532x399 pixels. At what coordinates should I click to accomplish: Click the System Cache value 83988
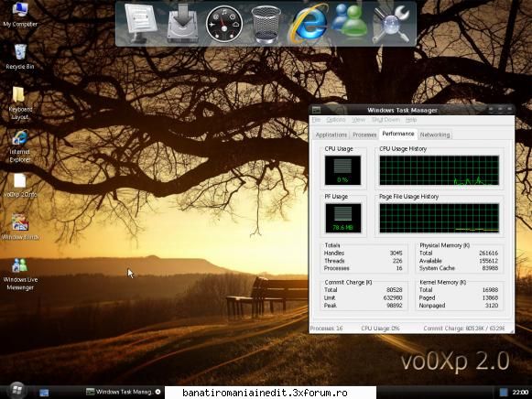[x=490, y=268]
